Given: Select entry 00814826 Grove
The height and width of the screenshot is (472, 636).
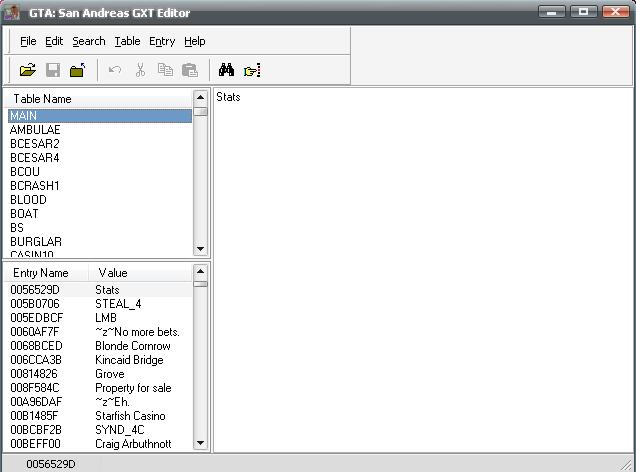Looking at the screenshot, I should tap(100, 374).
